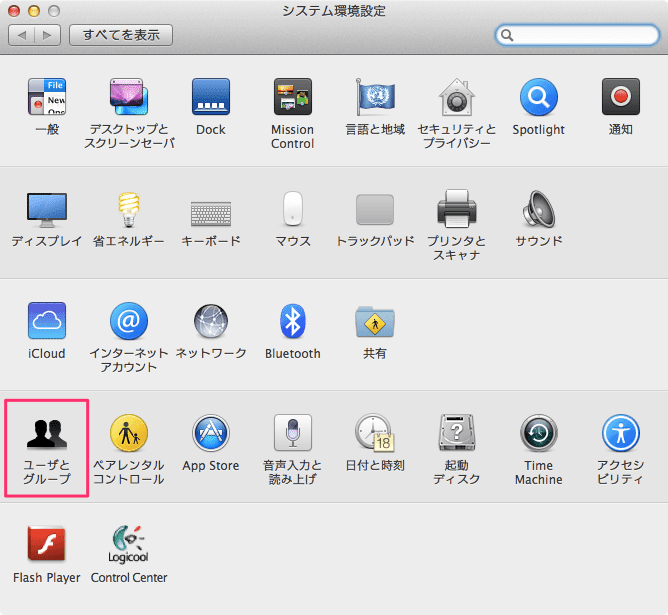Open トラックパッド preferences
668x615 pixels.
point(375,210)
